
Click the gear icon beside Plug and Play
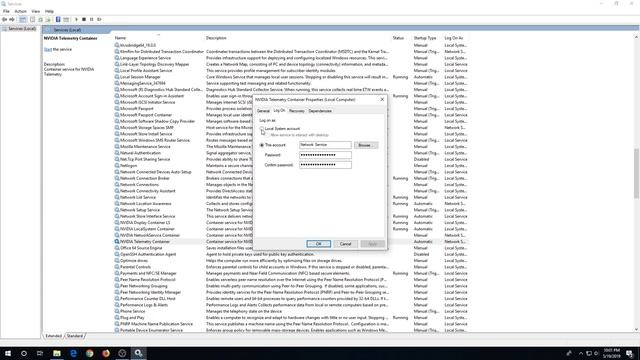pos(117,318)
